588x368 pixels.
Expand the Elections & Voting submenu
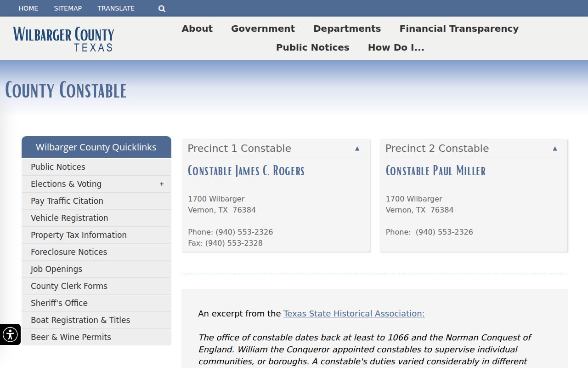tap(162, 184)
